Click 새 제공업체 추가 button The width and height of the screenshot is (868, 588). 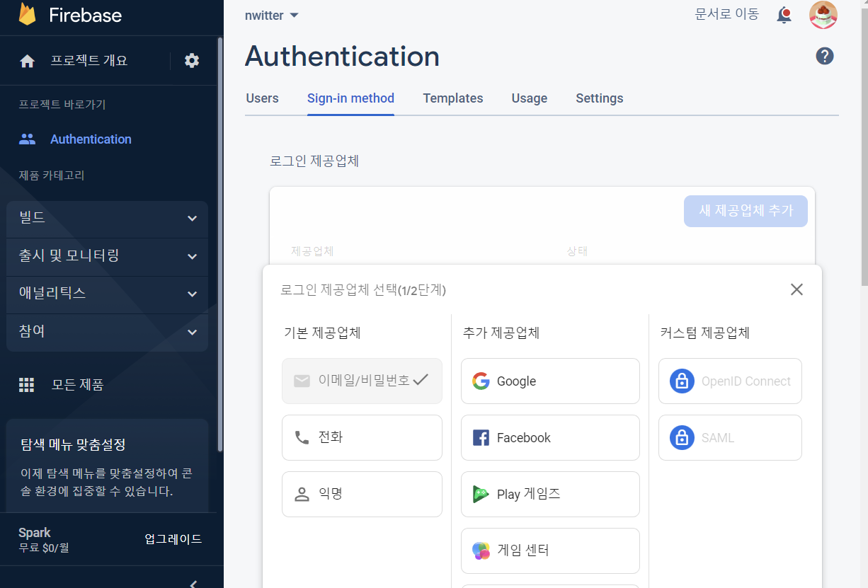click(x=746, y=211)
